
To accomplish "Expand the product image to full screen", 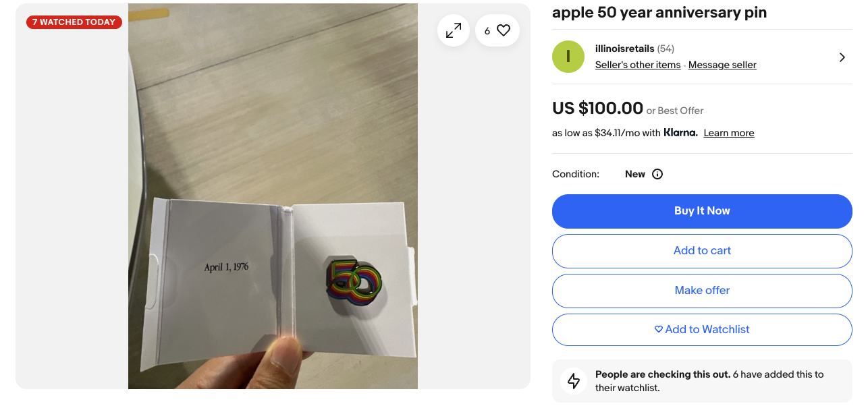I will [x=453, y=30].
